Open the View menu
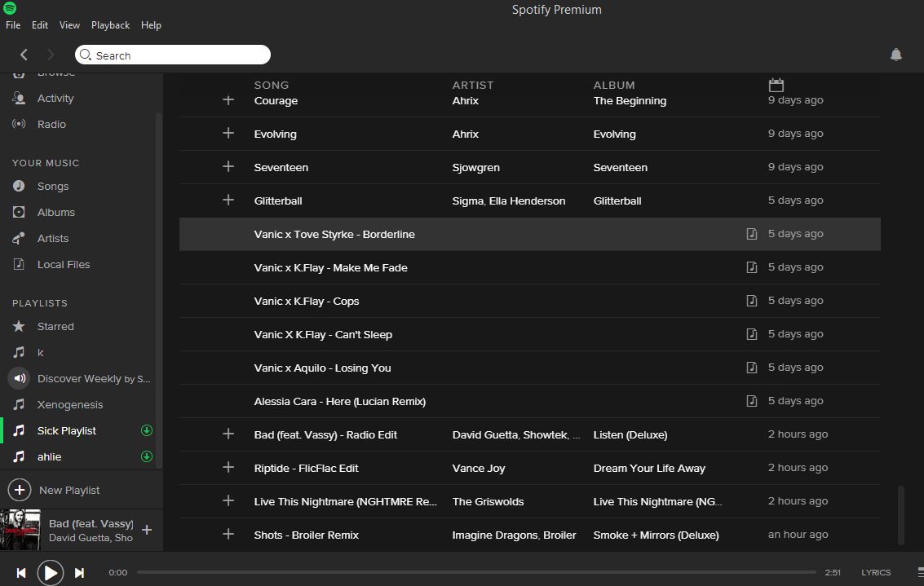This screenshot has width=924, height=586. (x=69, y=25)
